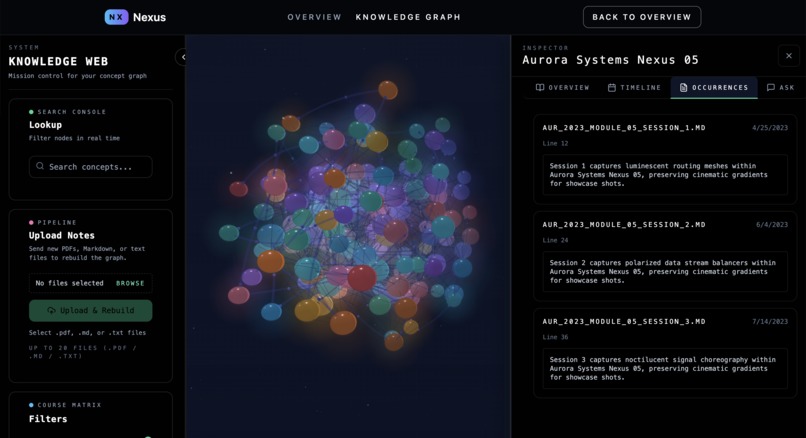The width and height of the screenshot is (806, 438).
Task: Click the Upload & Rebuild button
Action: [x=90, y=311]
